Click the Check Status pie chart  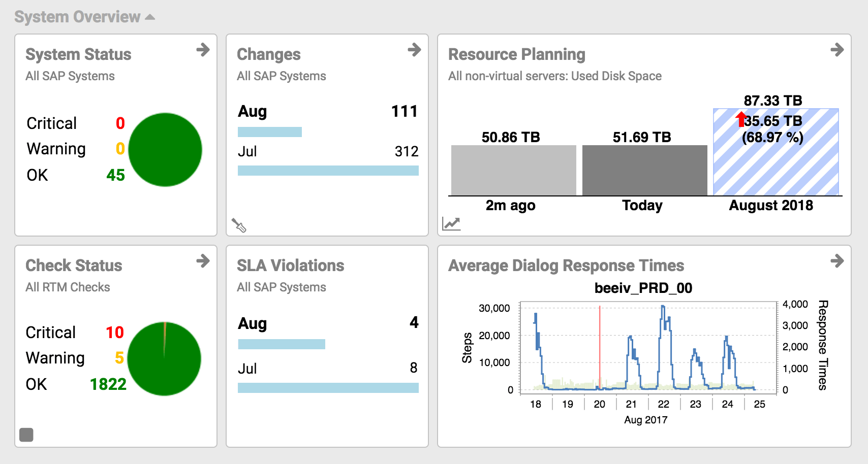click(164, 359)
